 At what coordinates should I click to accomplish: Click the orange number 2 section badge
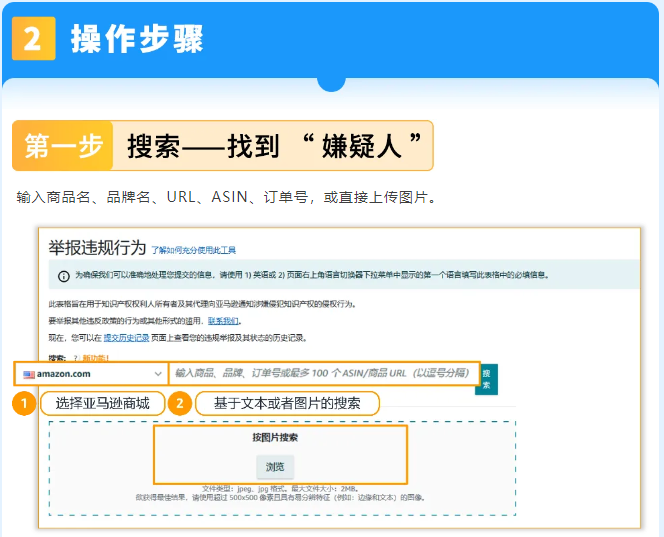pyautogui.click(x=33, y=39)
